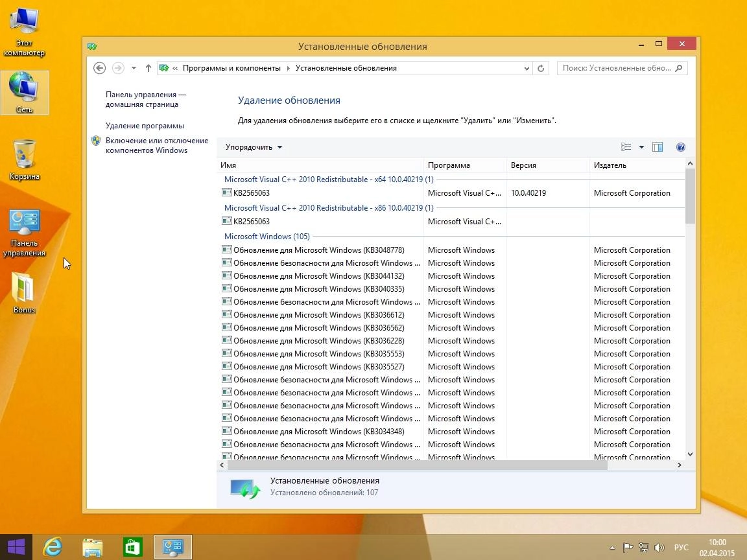Click the horizontal scrollbar thumb
Image resolution: width=747 pixels, height=560 pixels.
(418, 465)
